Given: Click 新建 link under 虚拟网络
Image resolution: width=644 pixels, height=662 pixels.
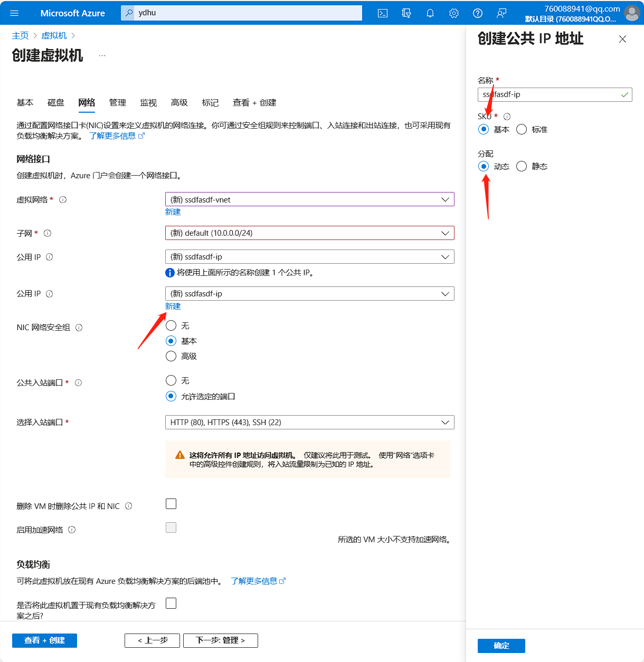Looking at the screenshot, I should 173,212.
